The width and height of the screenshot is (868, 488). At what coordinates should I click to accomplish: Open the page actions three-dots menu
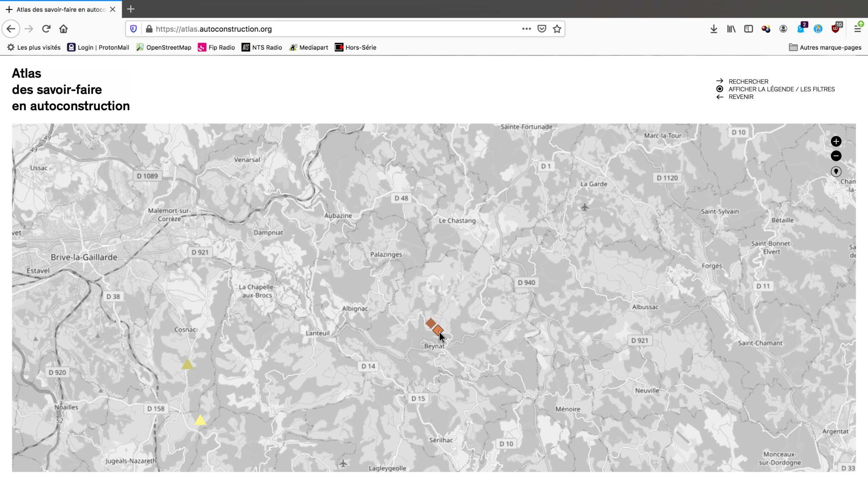[526, 29]
